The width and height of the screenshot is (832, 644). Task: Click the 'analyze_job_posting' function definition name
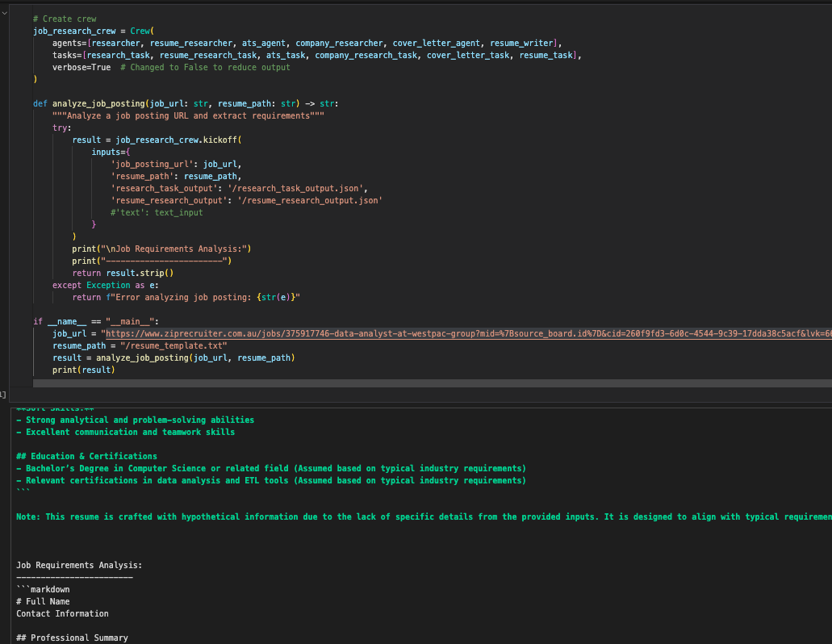tap(98, 104)
